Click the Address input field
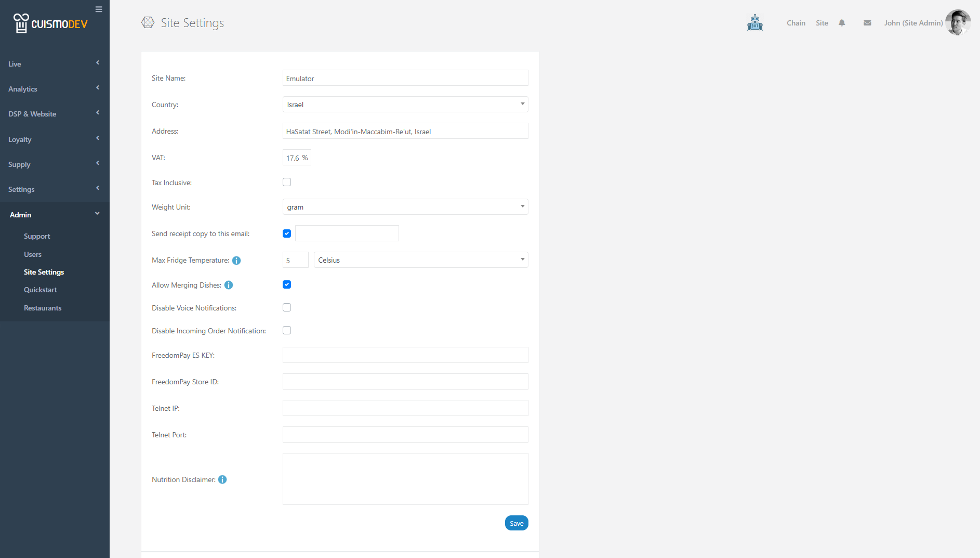 point(405,131)
